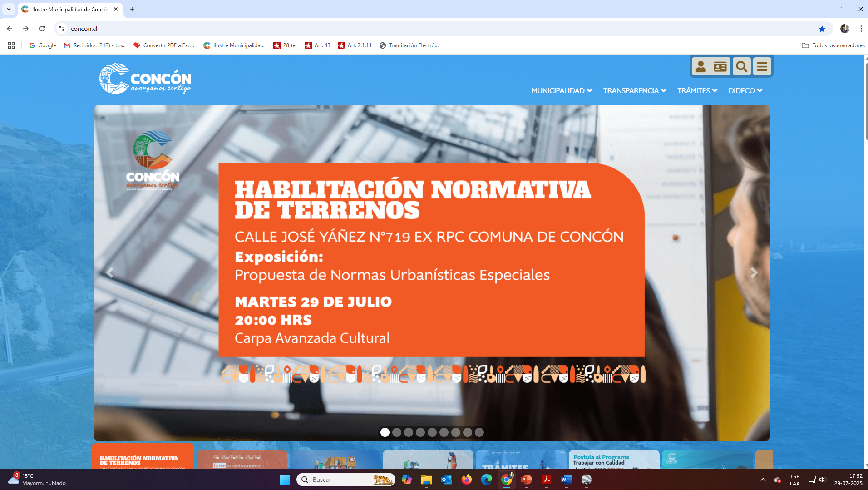Expand the TRANSPARENCIA dropdown menu

click(x=634, y=91)
